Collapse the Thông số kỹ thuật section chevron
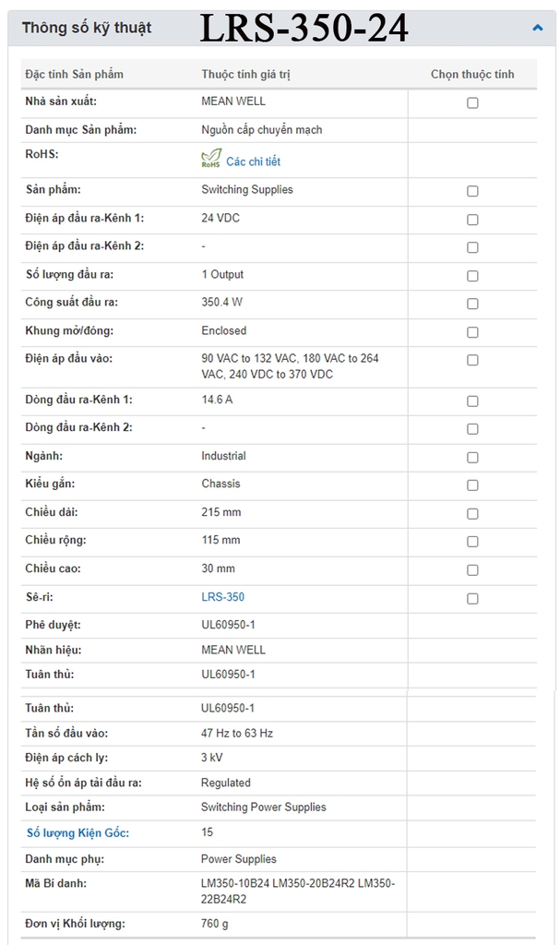The image size is (560, 945). [x=538, y=28]
